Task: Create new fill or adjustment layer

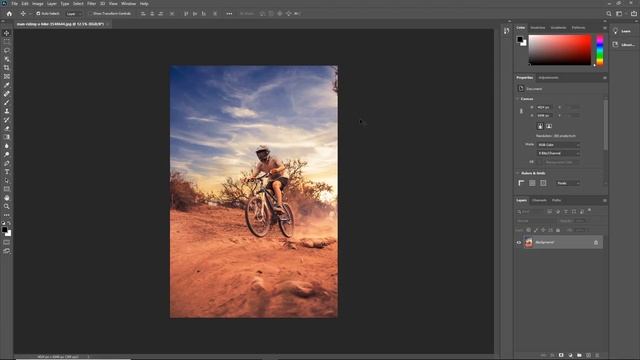Action: pyautogui.click(x=570, y=355)
